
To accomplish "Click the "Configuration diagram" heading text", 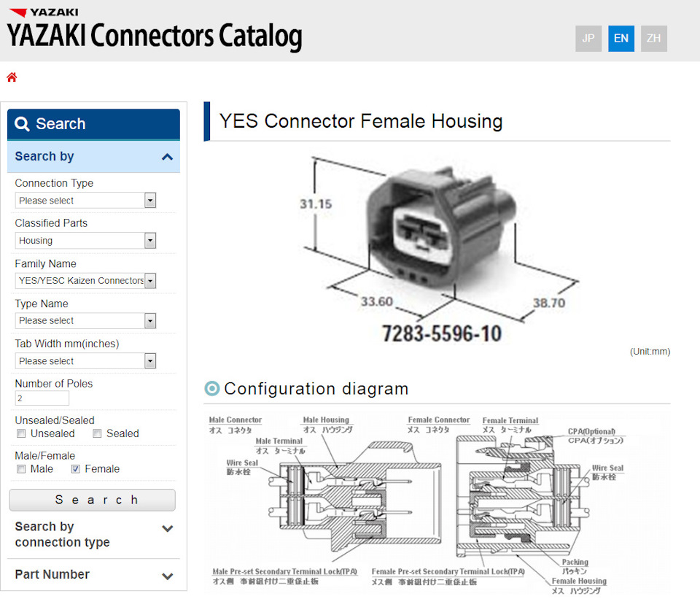I will [316, 389].
